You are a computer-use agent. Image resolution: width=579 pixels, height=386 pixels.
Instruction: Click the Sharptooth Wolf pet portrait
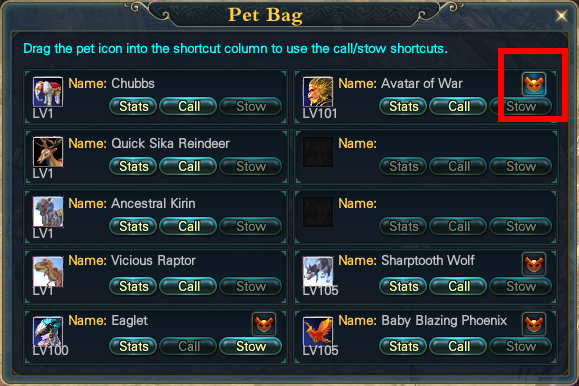coord(318,272)
